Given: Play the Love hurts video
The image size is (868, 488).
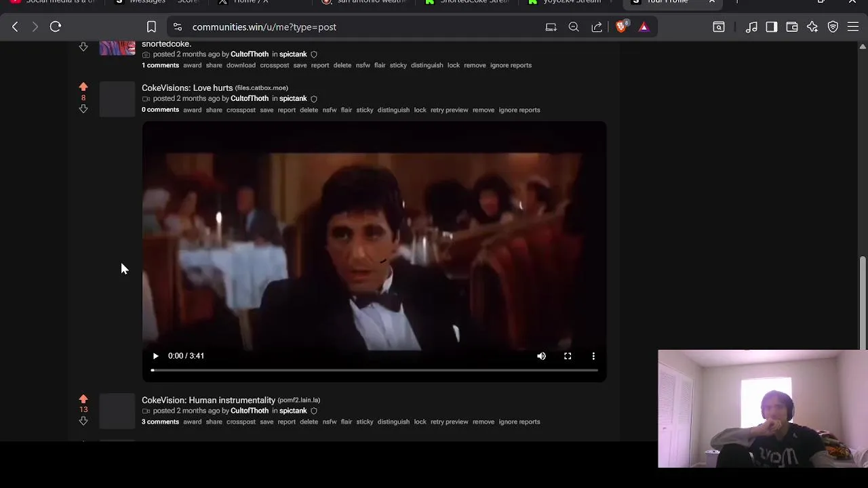Looking at the screenshot, I should point(155,356).
